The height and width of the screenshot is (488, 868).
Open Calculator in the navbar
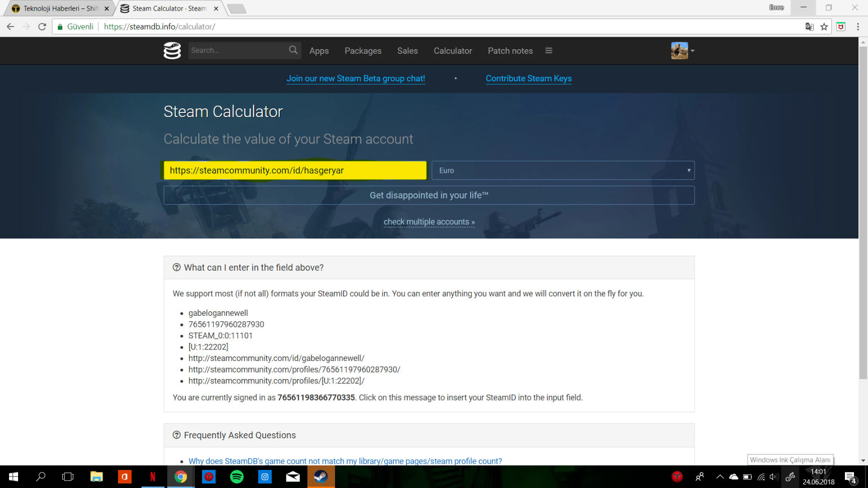(x=453, y=51)
